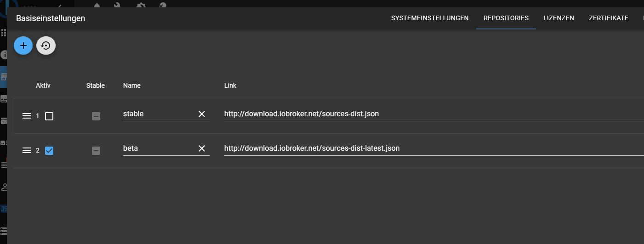Clear the 'stable' name field with X
This screenshot has height=244, width=644.
click(201, 114)
